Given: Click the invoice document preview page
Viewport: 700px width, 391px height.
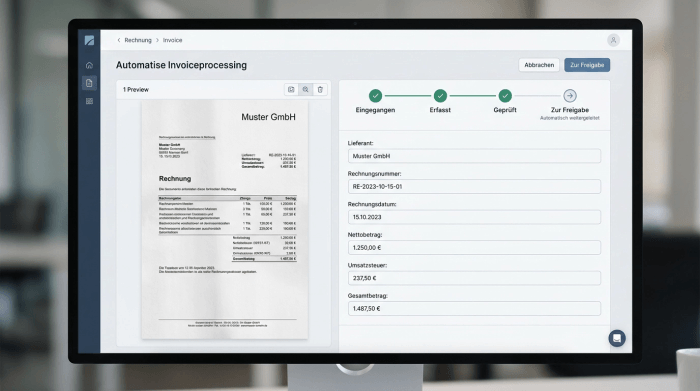Looking at the screenshot, I should 225,220.
